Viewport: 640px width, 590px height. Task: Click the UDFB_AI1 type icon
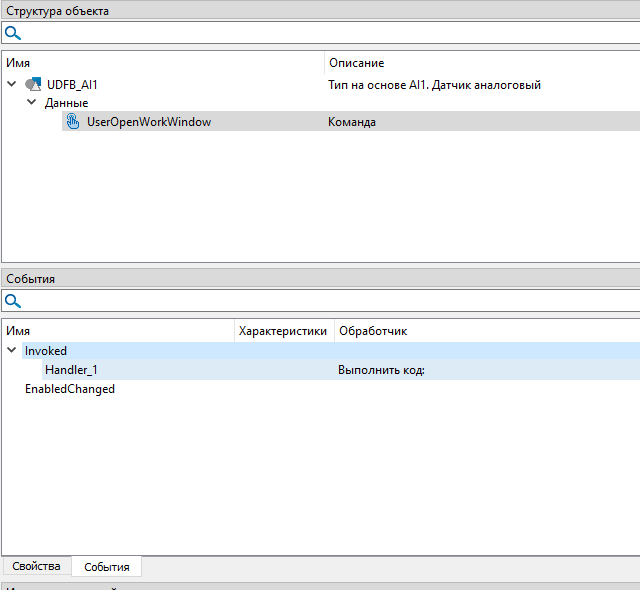(x=33, y=85)
